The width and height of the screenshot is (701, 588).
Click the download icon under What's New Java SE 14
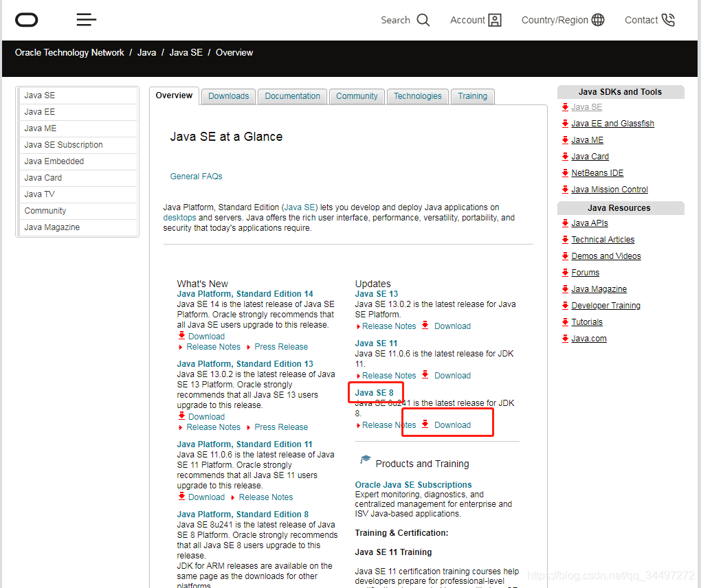click(182, 336)
